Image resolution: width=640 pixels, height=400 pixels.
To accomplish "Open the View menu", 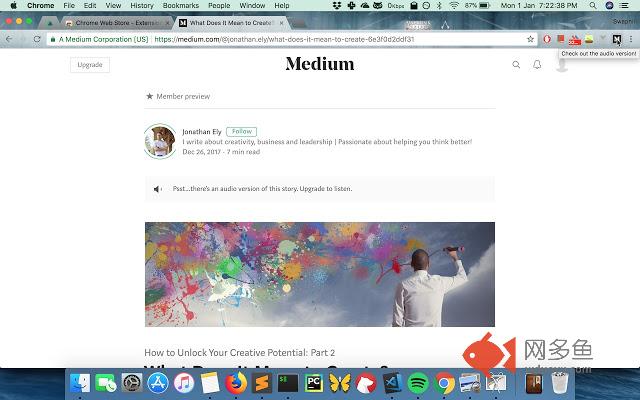I will click(x=113, y=5).
